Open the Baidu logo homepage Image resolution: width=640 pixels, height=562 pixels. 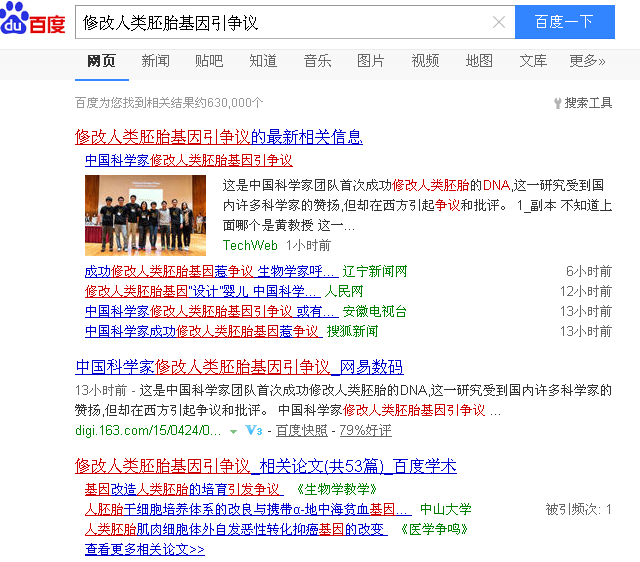pos(33,19)
